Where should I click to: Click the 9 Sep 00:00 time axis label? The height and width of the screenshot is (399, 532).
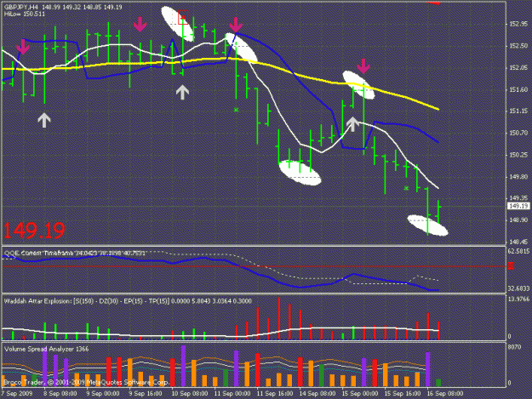click(103, 394)
